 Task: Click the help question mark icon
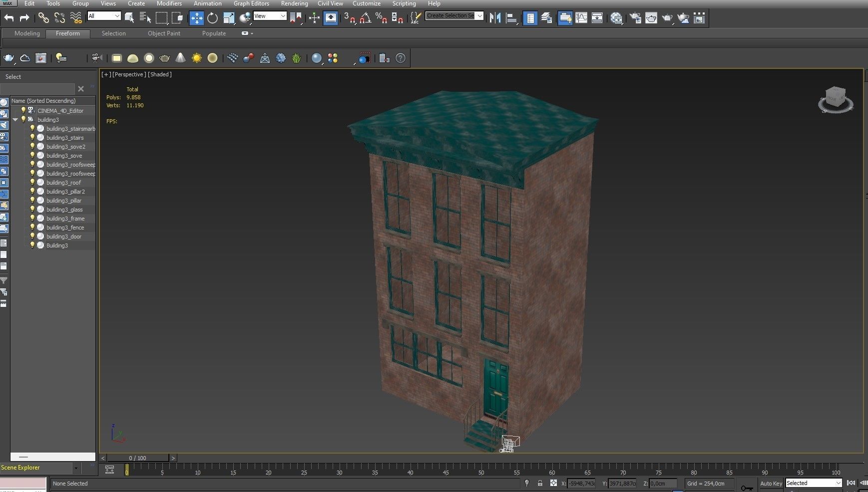click(x=401, y=58)
